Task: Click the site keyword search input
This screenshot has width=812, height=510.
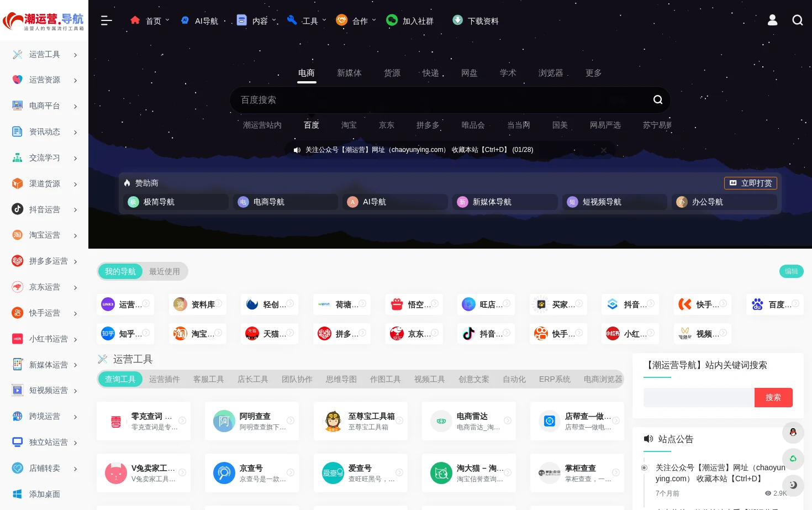Action: (699, 397)
